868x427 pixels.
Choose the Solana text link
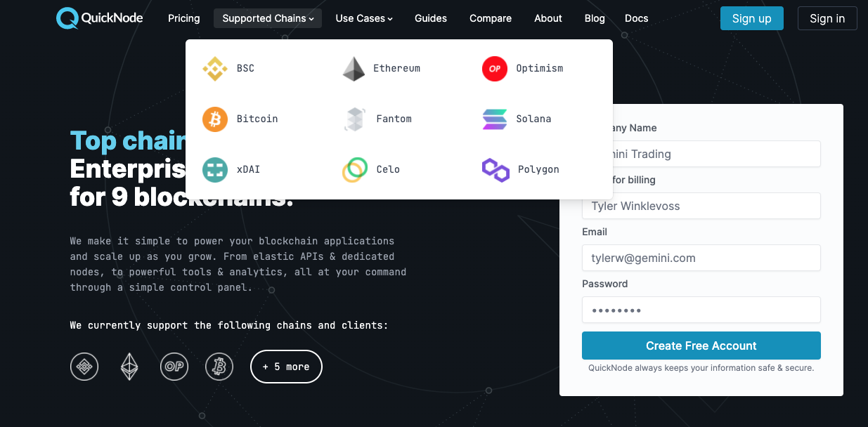[533, 119]
